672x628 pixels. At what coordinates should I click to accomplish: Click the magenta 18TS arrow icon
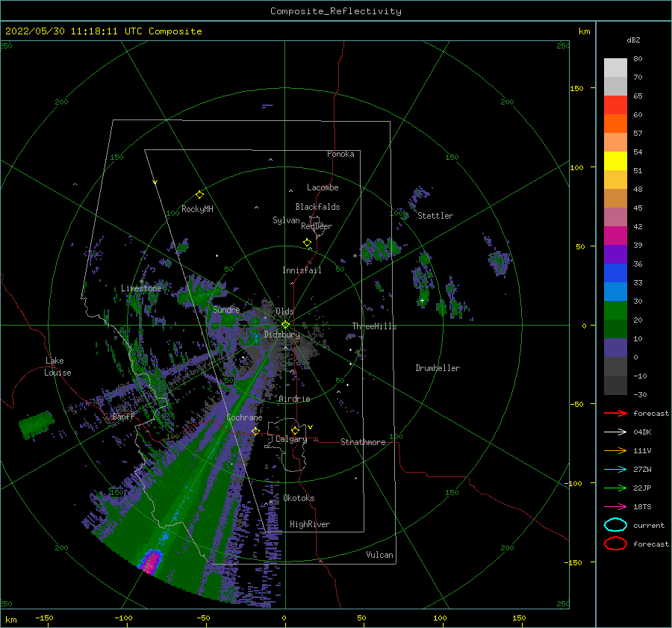(615, 507)
